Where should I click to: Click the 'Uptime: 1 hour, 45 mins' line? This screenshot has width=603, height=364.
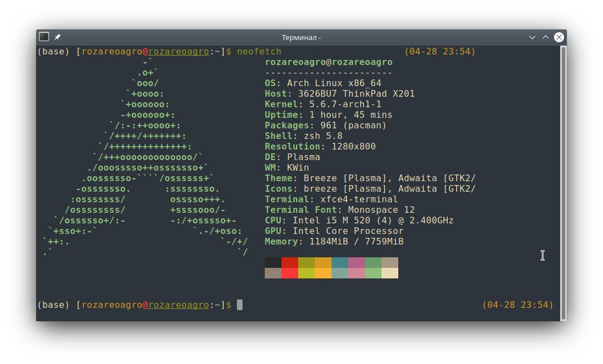[x=328, y=115]
